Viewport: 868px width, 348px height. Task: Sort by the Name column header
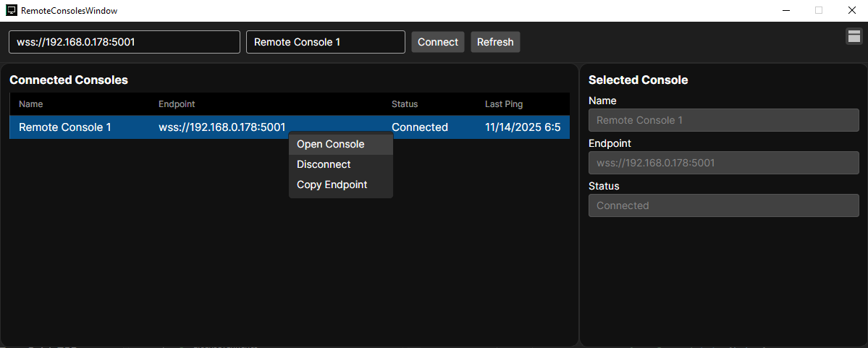[x=31, y=104]
